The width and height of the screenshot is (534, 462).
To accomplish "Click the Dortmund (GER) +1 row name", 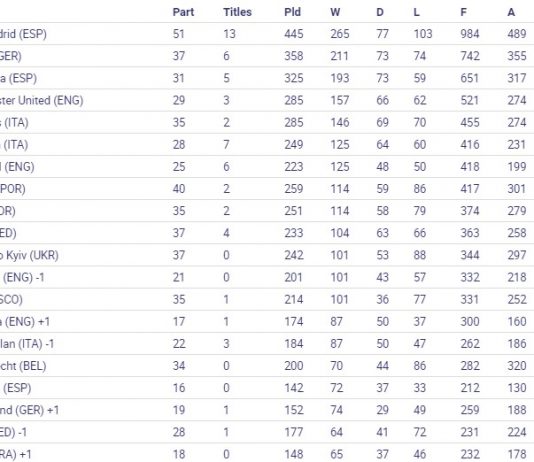I will pyautogui.click(x=30, y=410).
